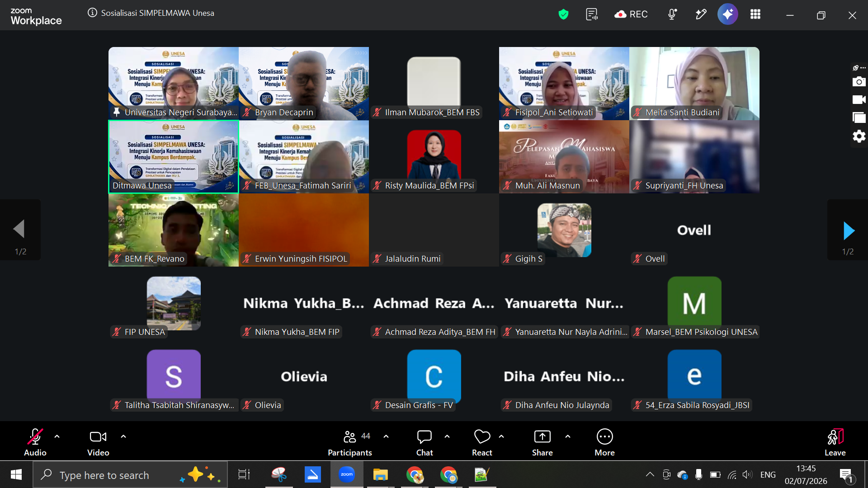
Task: Click the video camera icon in side panel
Action: [859, 99]
